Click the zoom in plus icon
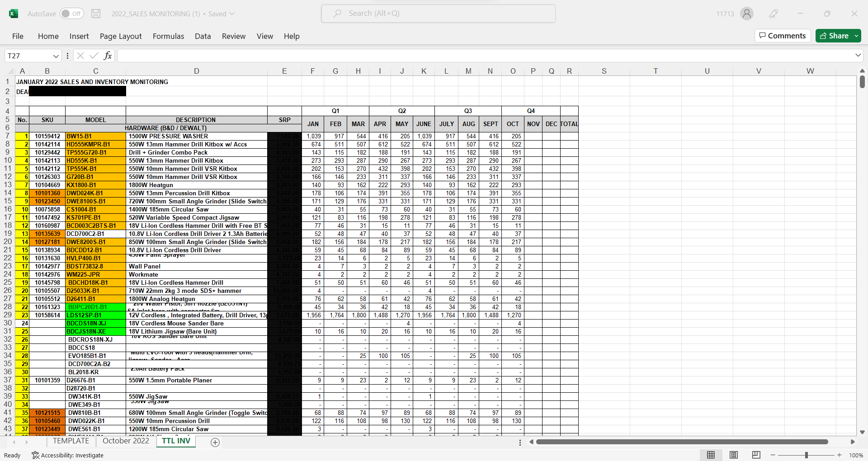 coord(840,455)
